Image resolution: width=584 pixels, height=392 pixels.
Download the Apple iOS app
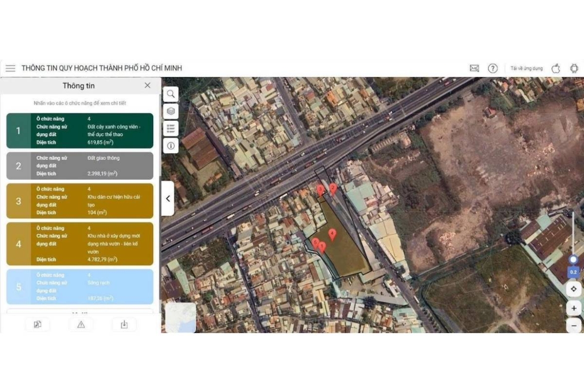(x=556, y=68)
